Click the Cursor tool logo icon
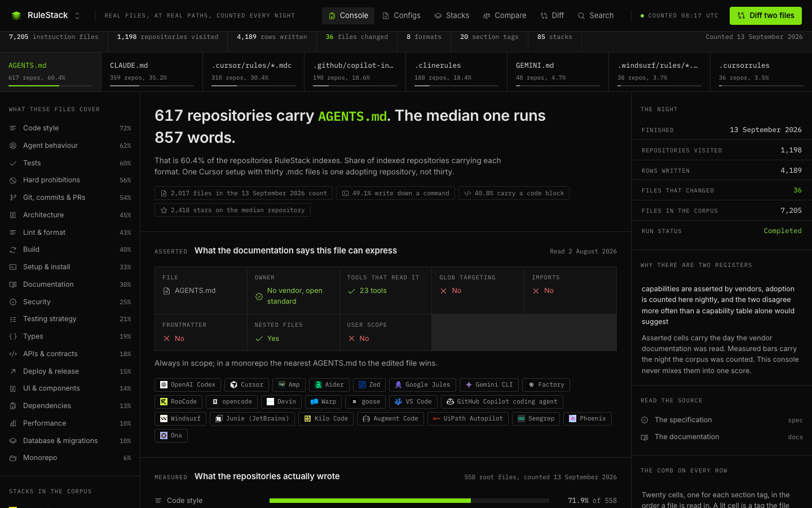This screenshot has width=812, height=508. [234, 385]
